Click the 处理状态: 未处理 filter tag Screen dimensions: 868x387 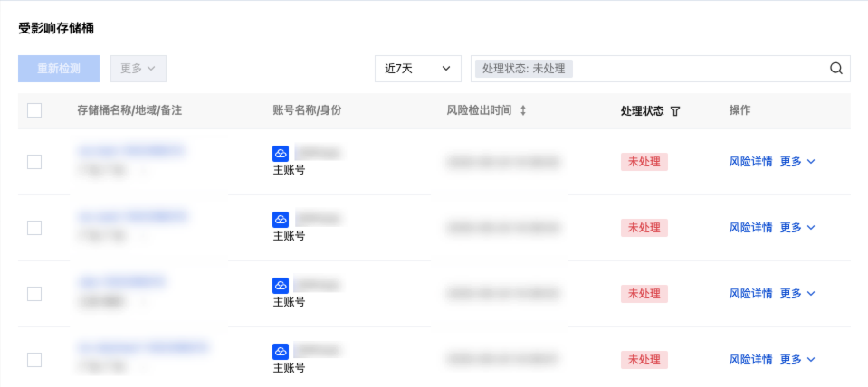pyautogui.click(x=524, y=69)
